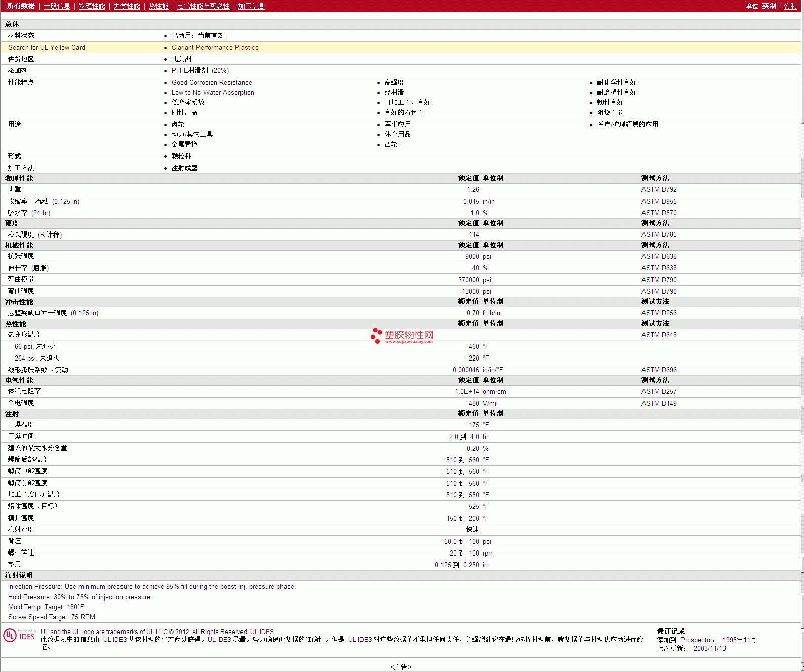
Task: Click the vertical scrollbar on the right
Action: [x=802, y=334]
